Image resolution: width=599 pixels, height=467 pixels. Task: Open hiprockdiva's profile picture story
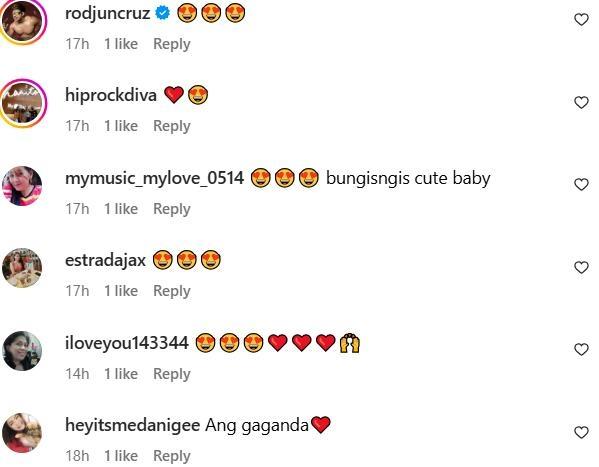tap(22, 103)
